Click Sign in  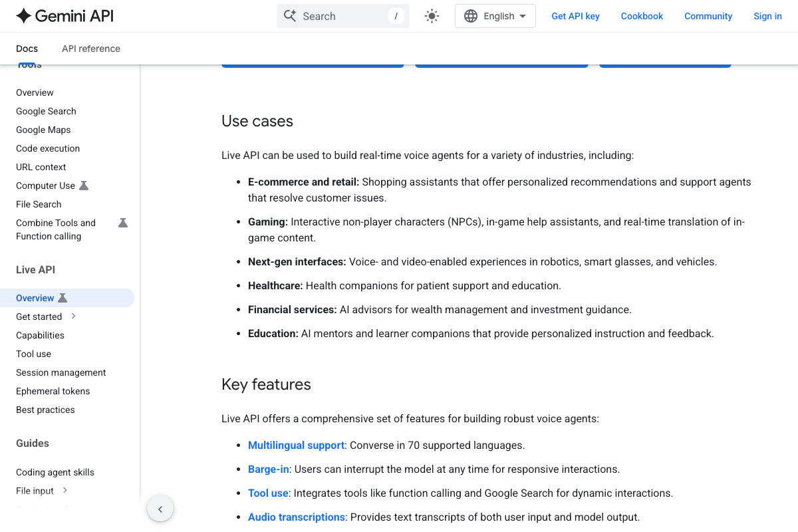[767, 15]
